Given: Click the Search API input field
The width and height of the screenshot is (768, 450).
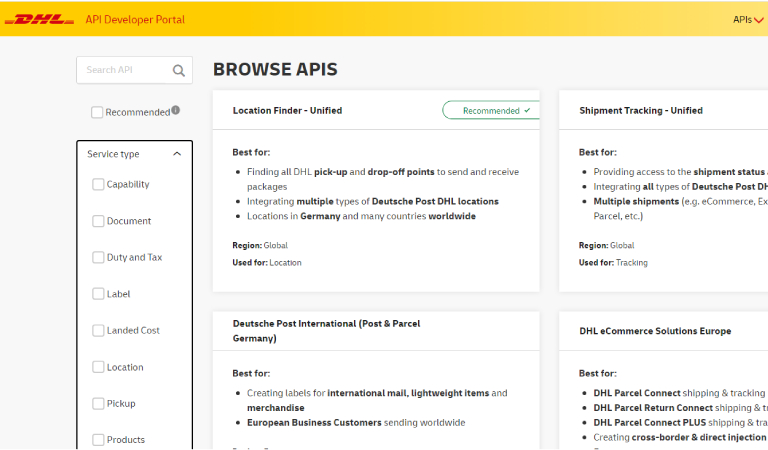Looking at the screenshot, I should [x=134, y=70].
